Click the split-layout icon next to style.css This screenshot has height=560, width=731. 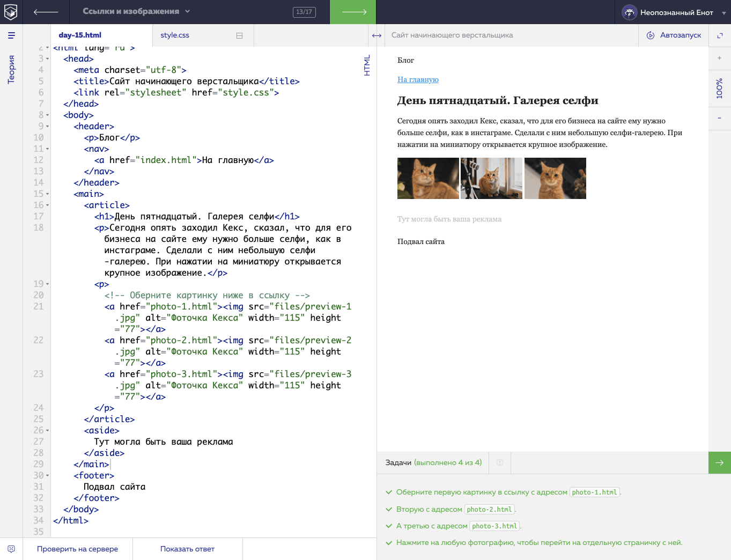click(x=239, y=35)
